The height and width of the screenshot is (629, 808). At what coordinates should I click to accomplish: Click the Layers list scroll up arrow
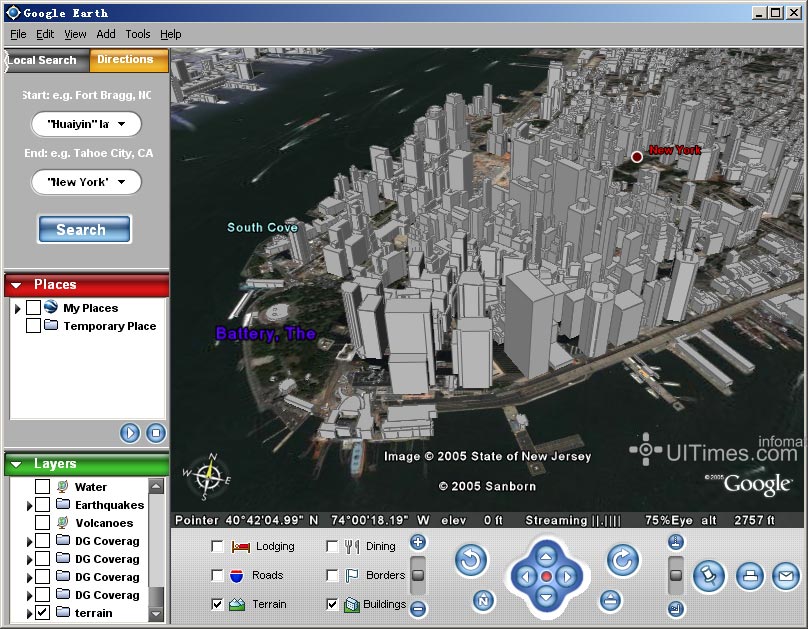[156, 485]
